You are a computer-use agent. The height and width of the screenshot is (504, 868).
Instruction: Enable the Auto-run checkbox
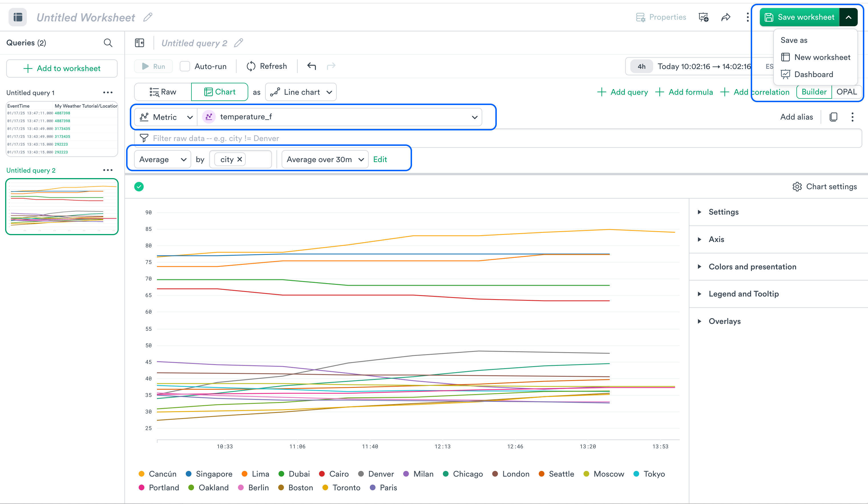185,66
